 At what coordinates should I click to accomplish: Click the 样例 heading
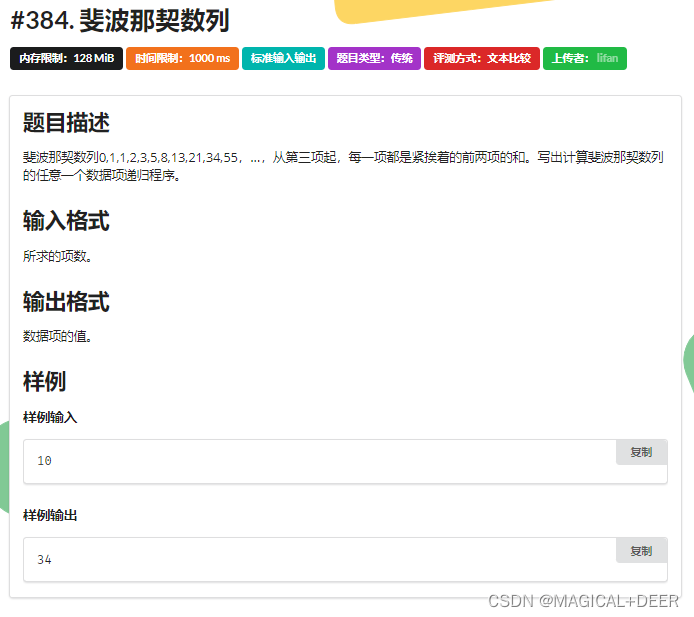coord(44,381)
